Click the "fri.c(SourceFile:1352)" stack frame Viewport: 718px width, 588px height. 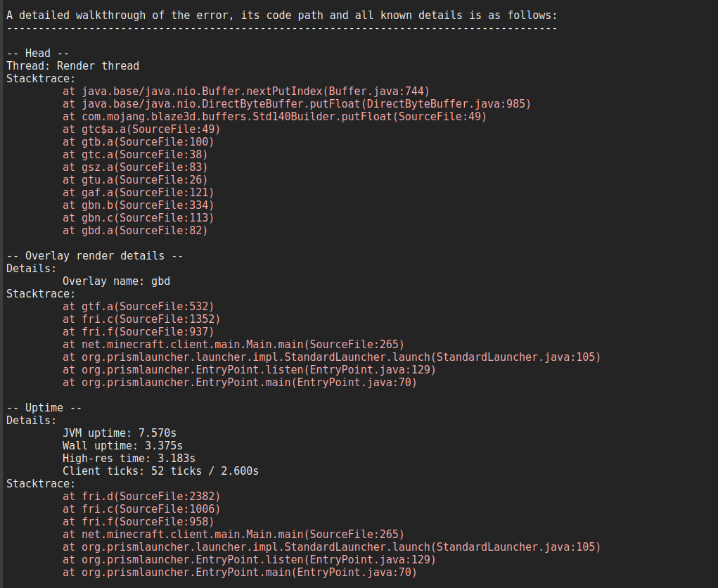141,319
